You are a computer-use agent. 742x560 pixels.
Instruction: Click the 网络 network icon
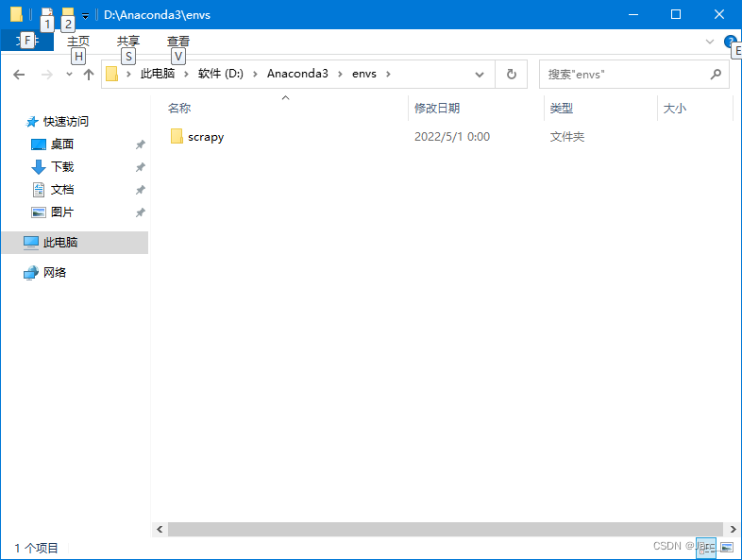[x=31, y=273]
